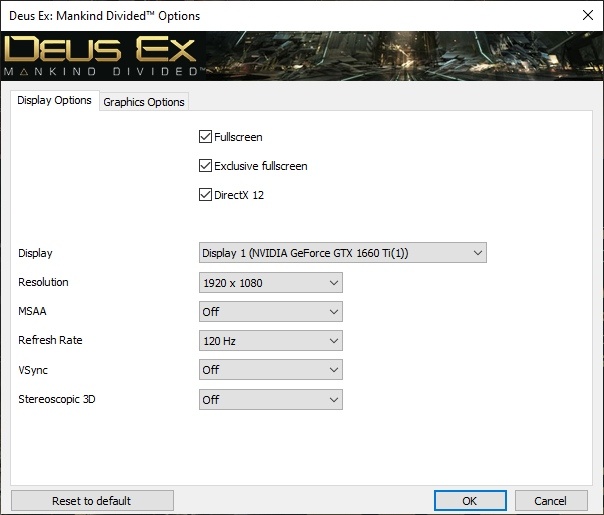
Task: Confirm settings with OK button
Action: (470, 501)
